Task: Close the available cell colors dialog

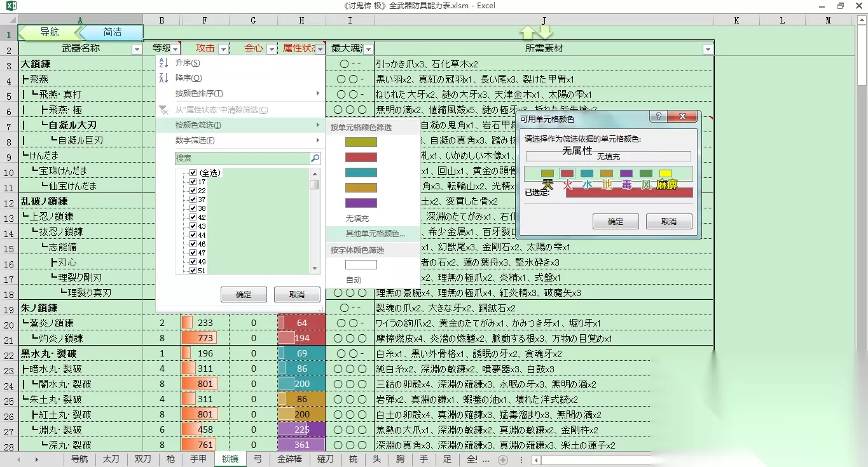Action: 682,117
